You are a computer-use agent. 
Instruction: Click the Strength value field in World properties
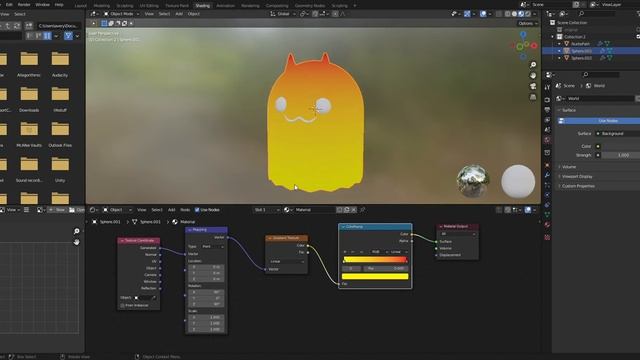621,155
